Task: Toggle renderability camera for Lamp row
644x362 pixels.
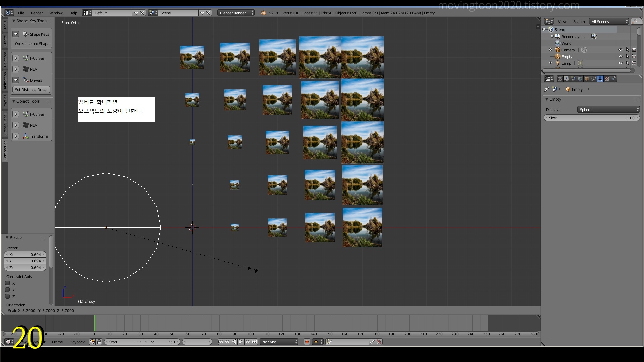Action: click(x=634, y=63)
